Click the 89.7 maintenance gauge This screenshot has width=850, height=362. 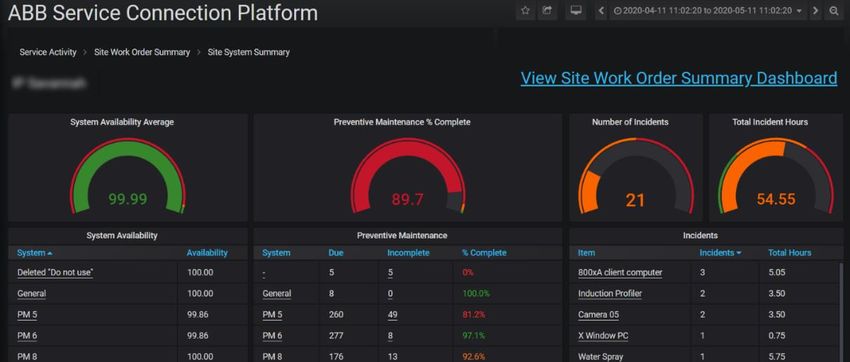tap(408, 177)
